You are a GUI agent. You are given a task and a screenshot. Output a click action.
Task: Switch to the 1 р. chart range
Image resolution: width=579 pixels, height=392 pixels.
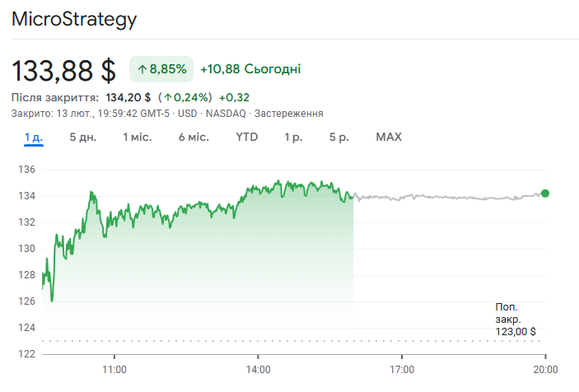[x=293, y=137]
